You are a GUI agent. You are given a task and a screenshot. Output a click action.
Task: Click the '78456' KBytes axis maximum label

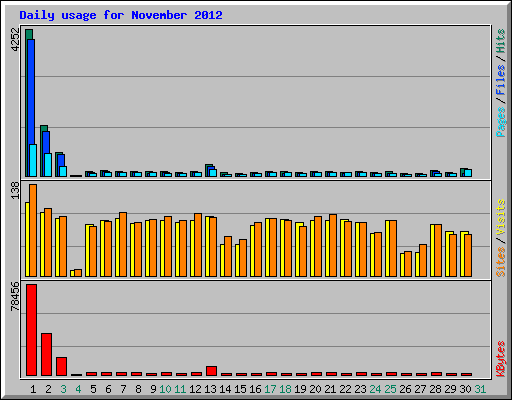pyautogui.click(x=16, y=296)
